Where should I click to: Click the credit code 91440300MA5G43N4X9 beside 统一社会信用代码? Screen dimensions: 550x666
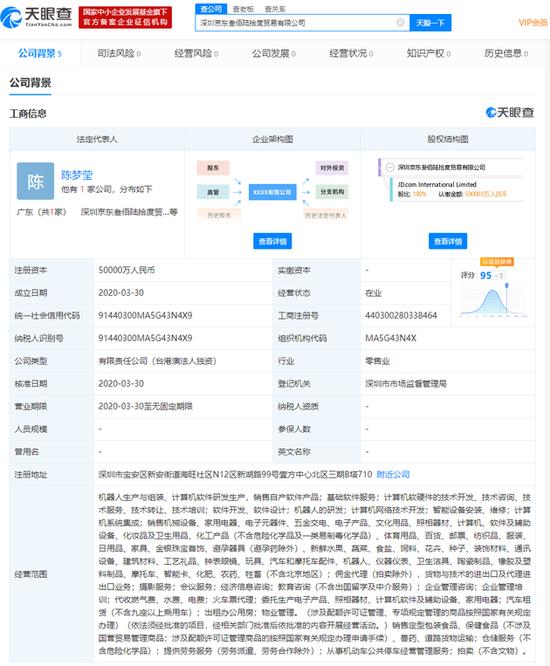[145, 316]
